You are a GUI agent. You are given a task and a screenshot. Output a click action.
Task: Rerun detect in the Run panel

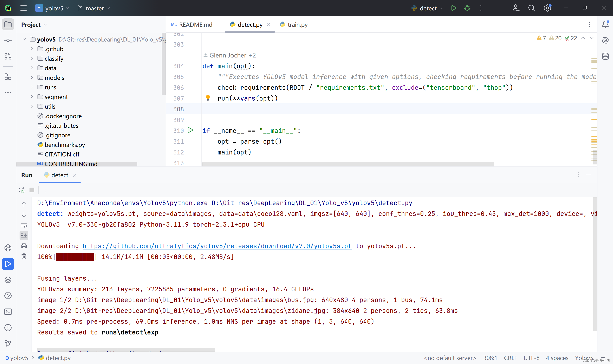(x=22, y=190)
